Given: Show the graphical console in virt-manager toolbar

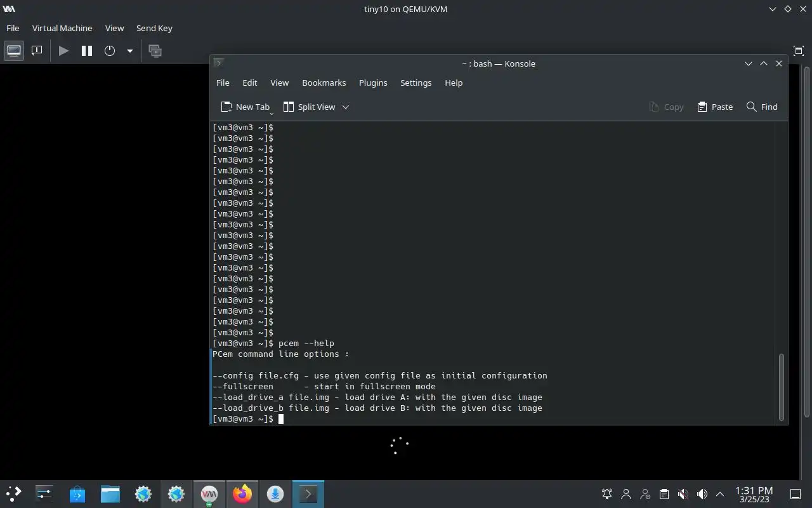Looking at the screenshot, I should point(14,51).
